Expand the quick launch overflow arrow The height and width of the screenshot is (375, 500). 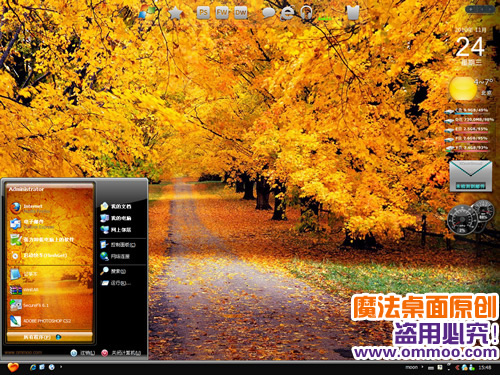[61, 367]
